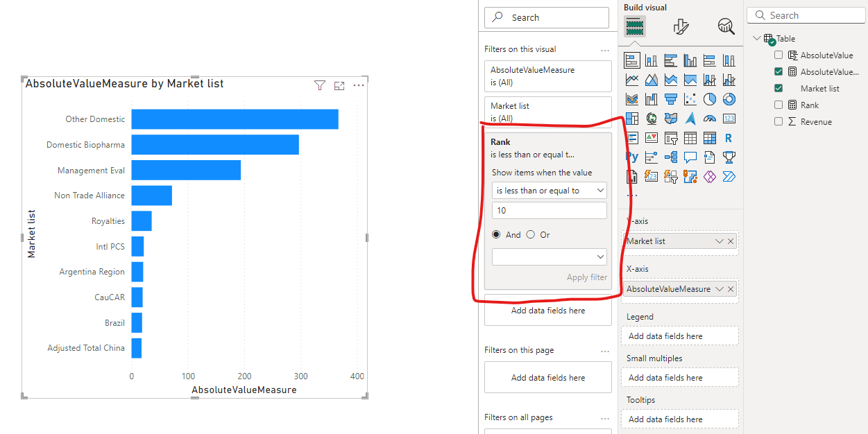The width and height of the screenshot is (868, 434).
Task: Select the Donut chart visual
Action: (729, 99)
